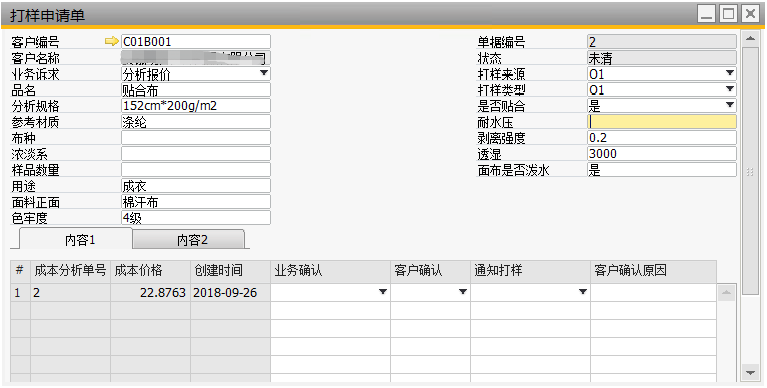Click the 成本分析单号 column header

tap(70, 271)
